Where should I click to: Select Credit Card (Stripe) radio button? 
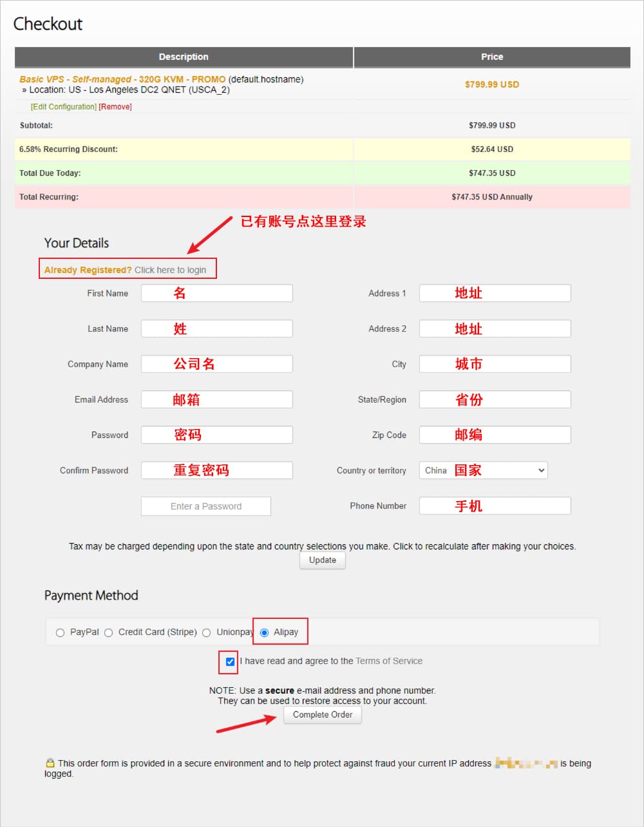108,632
